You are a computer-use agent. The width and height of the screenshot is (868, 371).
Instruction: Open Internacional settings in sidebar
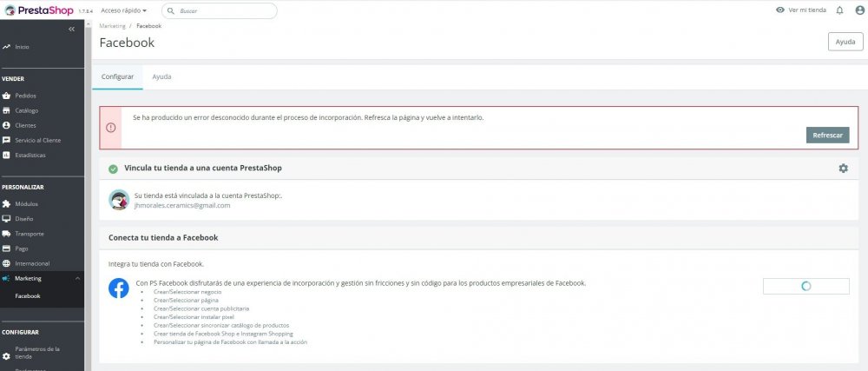pos(32,263)
